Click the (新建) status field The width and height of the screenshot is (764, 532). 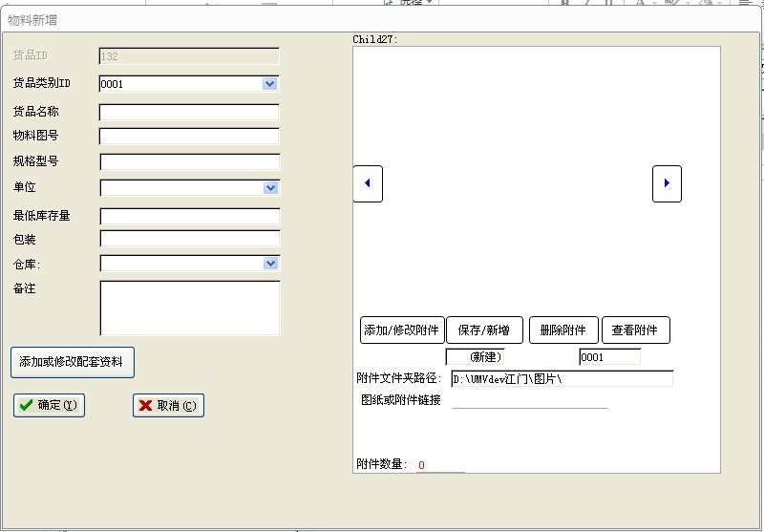pyautogui.click(x=475, y=357)
